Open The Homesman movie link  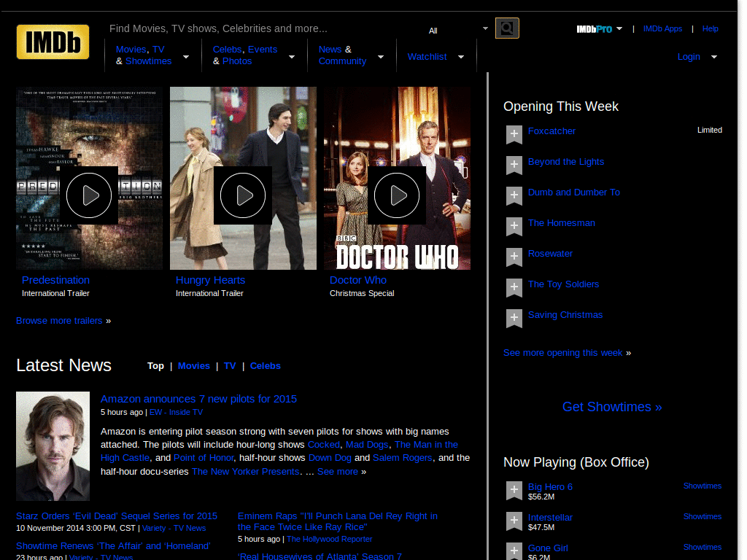click(x=561, y=223)
